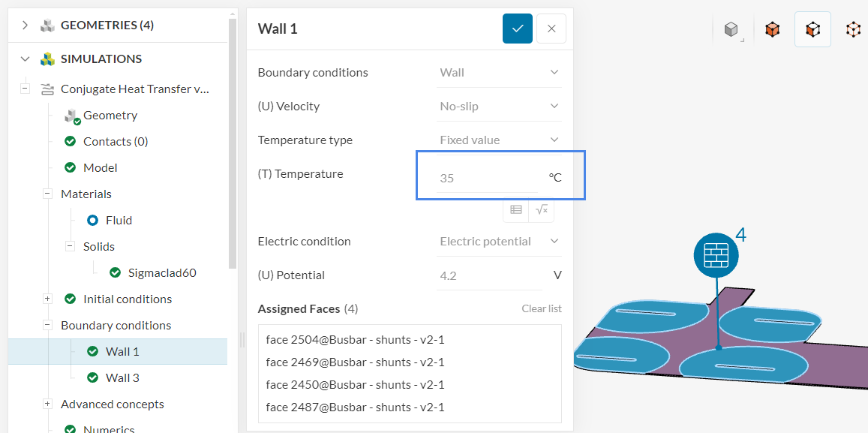Confirm Wall 1 settings with checkmark button
The width and height of the screenshot is (868, 433).
pos(517,29)
